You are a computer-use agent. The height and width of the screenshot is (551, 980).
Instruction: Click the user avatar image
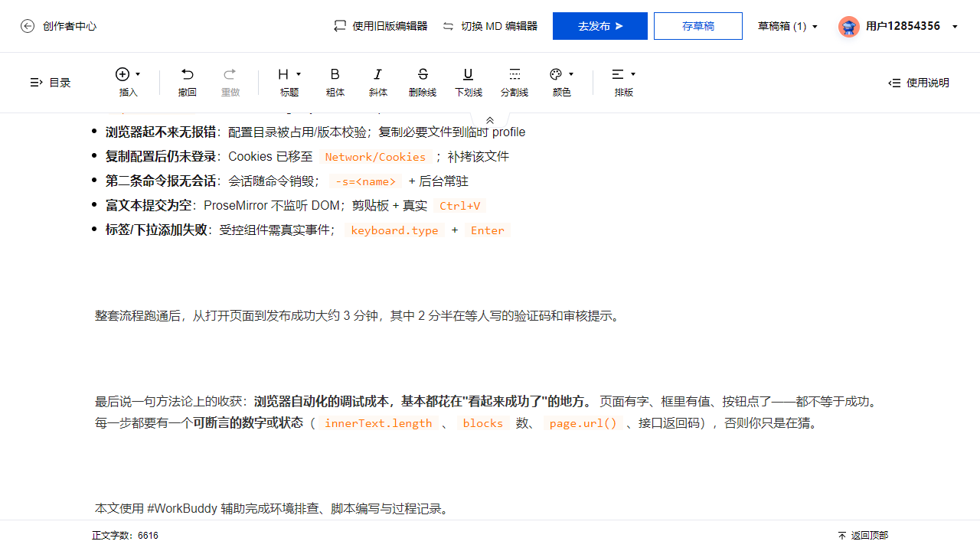point(848,27)
